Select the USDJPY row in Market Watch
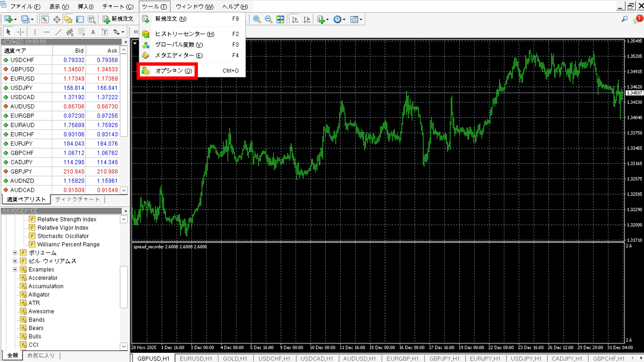644x362 pixels. [x=22, y=88]
